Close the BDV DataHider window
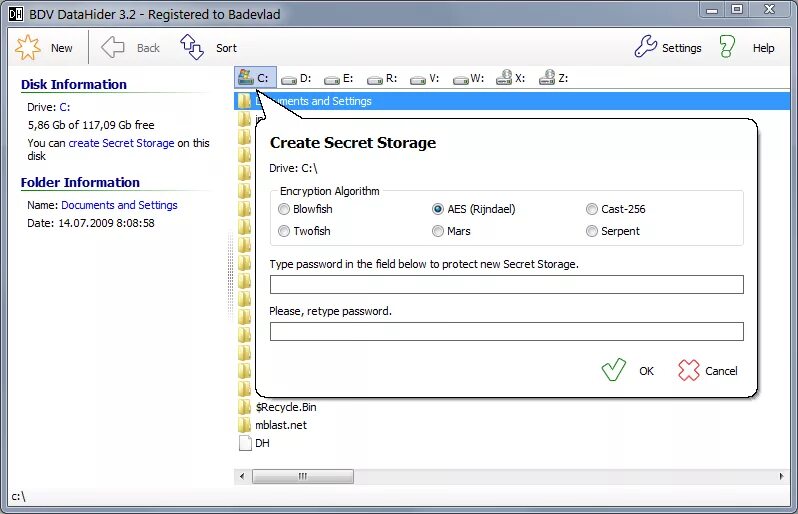 coord(770,9)
